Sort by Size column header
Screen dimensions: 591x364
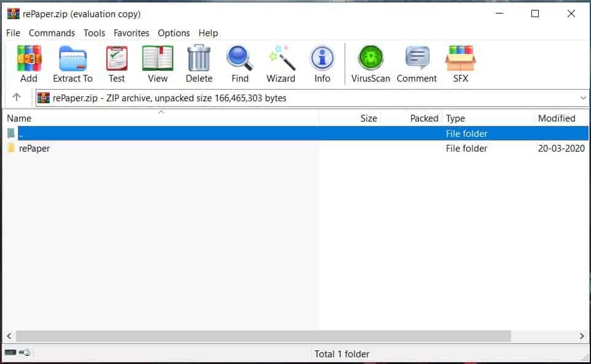350,118
